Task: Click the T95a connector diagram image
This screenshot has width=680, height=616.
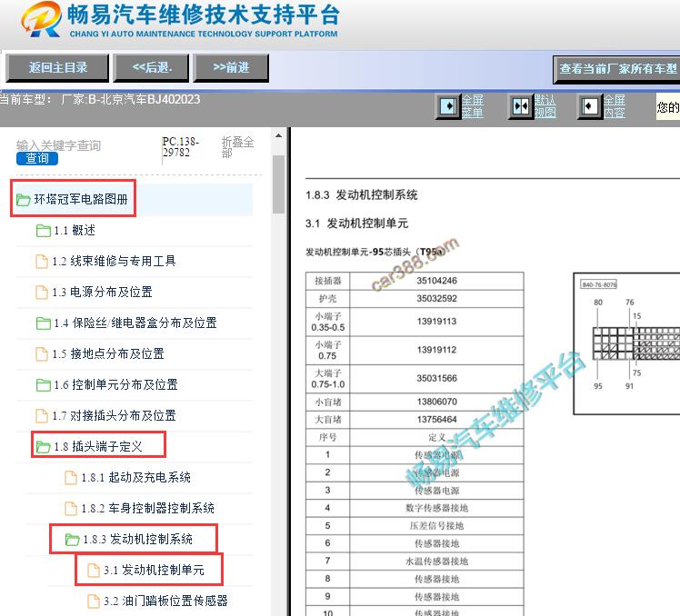Action: coord(626,343)
